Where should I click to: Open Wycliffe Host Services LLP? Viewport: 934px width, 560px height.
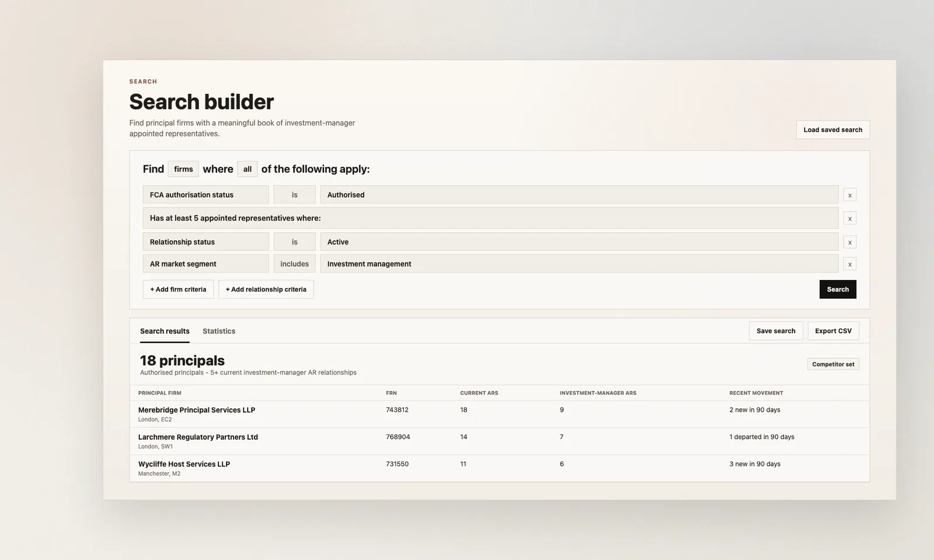[x=184, y=464]
